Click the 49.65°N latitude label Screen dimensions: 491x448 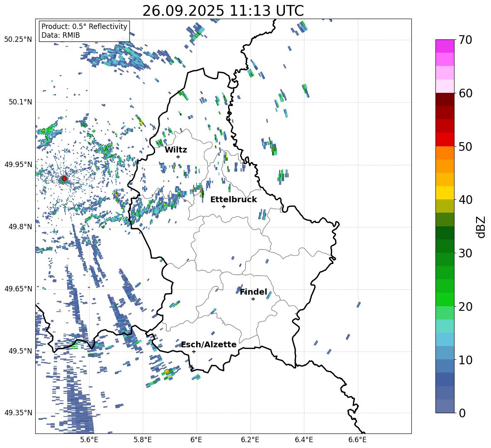point(18,288)
